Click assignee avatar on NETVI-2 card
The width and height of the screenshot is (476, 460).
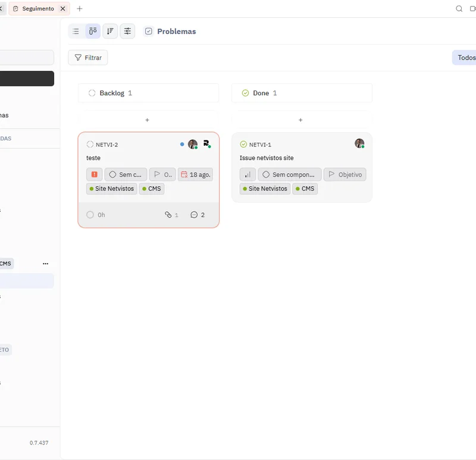pos(193,144)
